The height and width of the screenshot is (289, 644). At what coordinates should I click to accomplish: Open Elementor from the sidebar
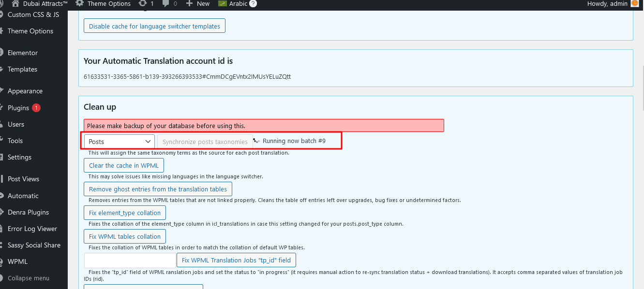(23, 53)
